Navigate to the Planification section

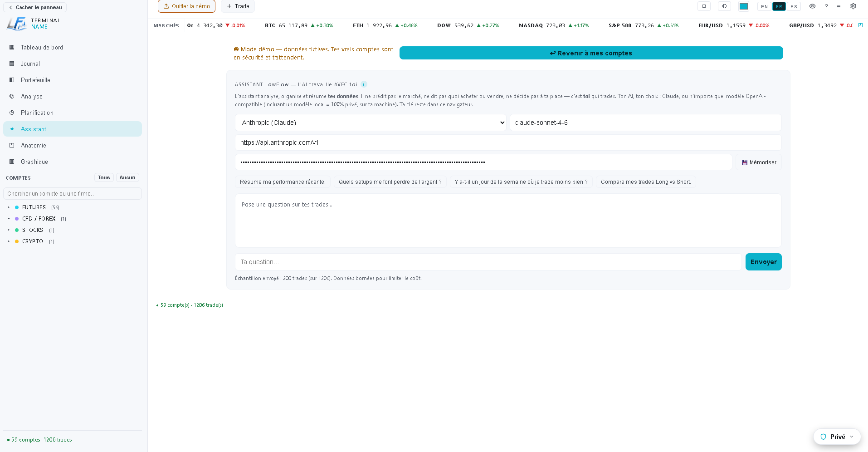tap(73, 113)
